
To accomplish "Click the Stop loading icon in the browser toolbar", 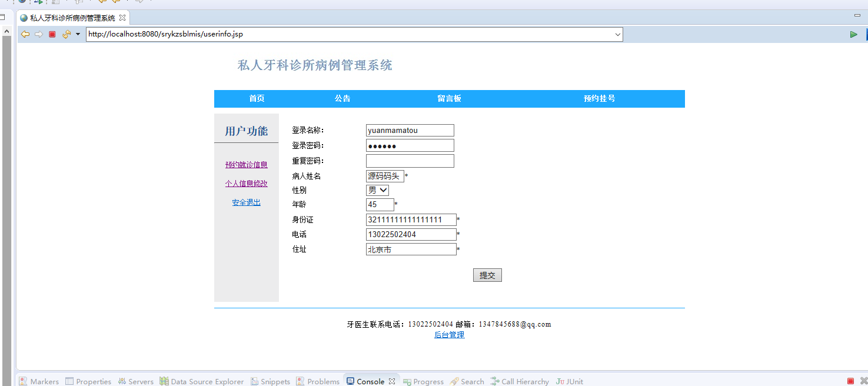I will 52,34.
